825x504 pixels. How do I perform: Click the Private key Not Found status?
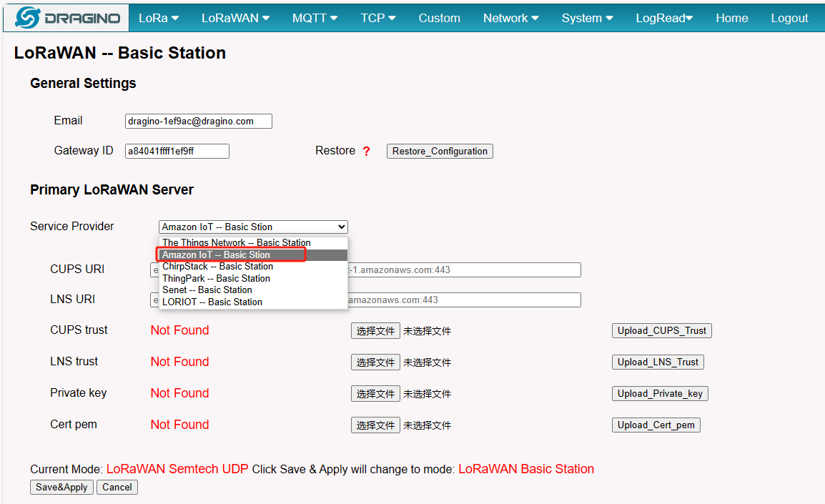(x=180, y=393)
